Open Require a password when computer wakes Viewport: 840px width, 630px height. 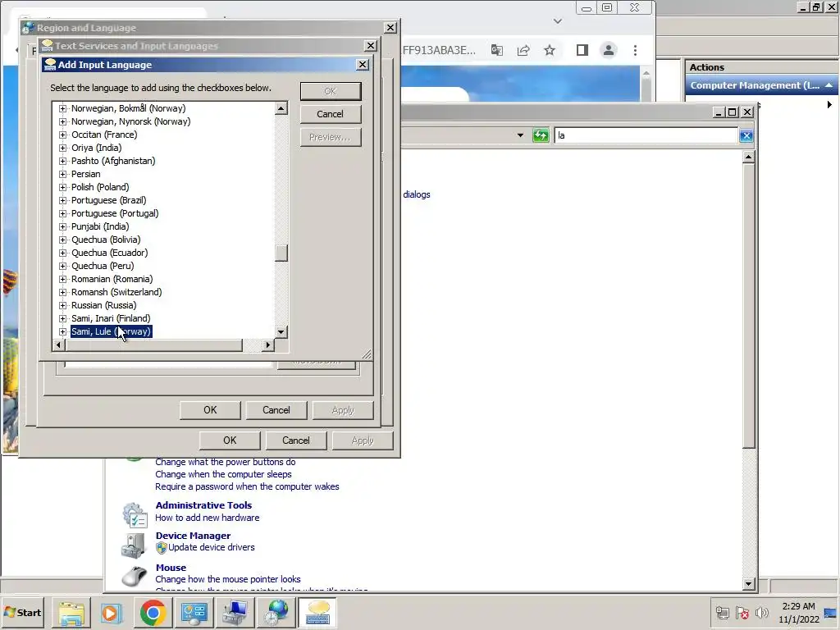pyautogui.click(x=247, y=486)
